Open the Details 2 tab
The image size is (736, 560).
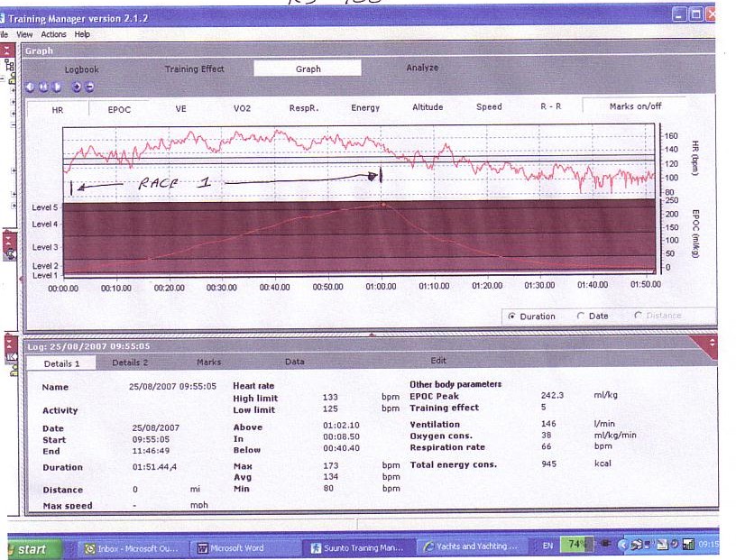[x=130, y=363]
